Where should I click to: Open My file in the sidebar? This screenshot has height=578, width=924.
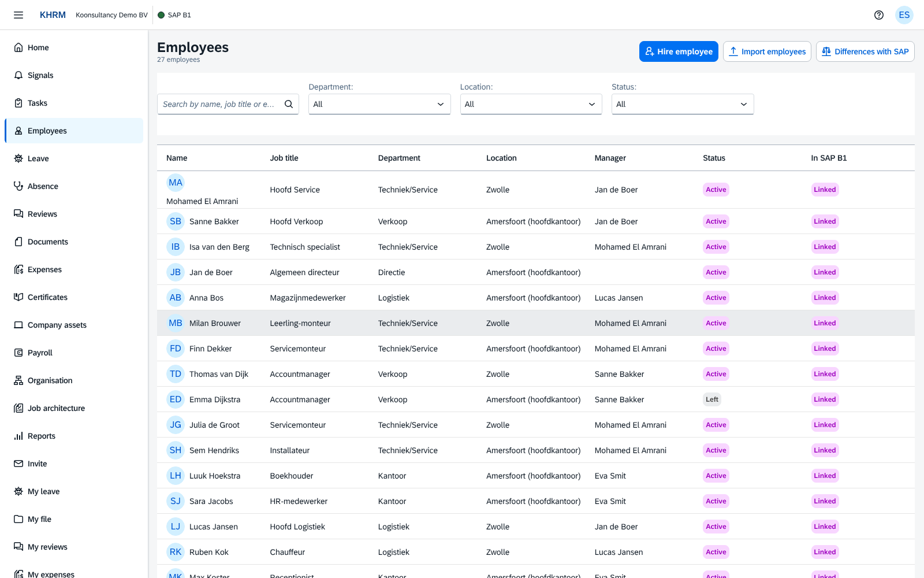click(x=74, y=519)
